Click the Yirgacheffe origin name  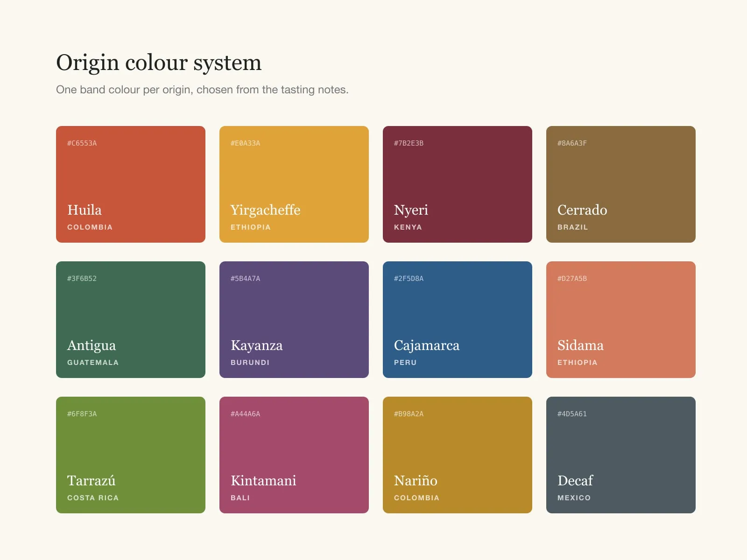coord(266,210)
